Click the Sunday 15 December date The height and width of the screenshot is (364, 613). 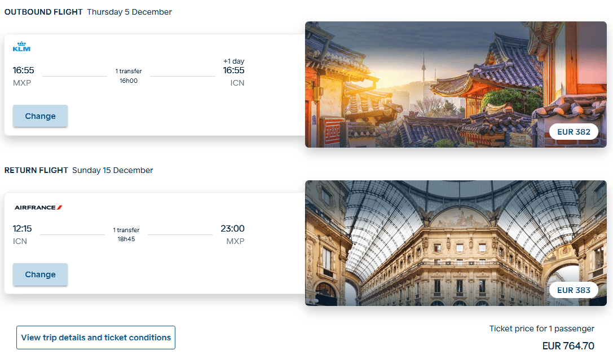[x=113, y=170]
